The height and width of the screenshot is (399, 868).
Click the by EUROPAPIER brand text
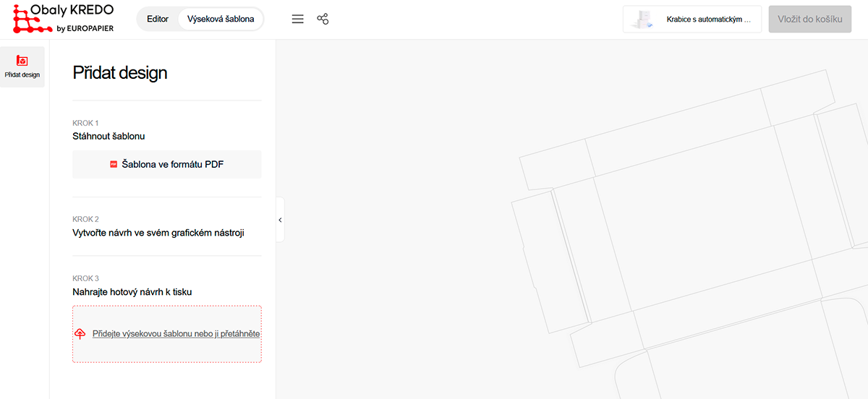[x=85, y=28]
